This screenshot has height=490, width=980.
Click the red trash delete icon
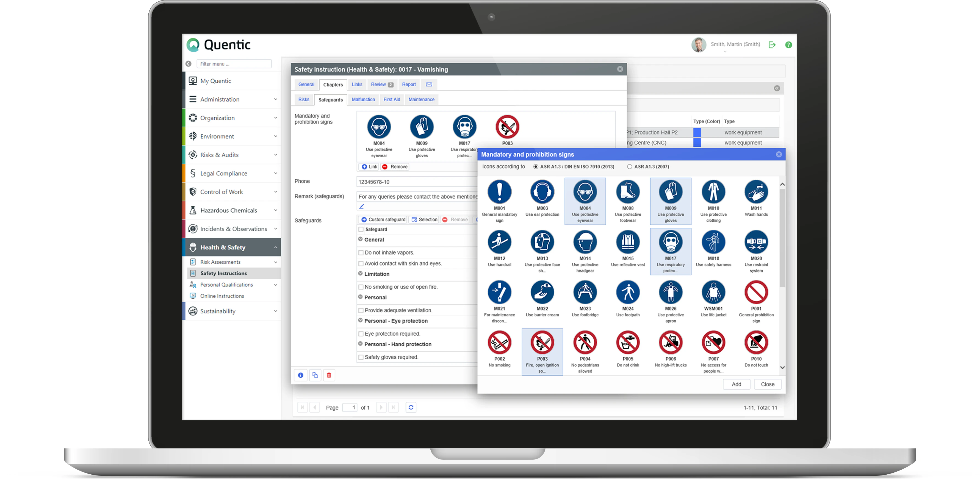[329, 375]
